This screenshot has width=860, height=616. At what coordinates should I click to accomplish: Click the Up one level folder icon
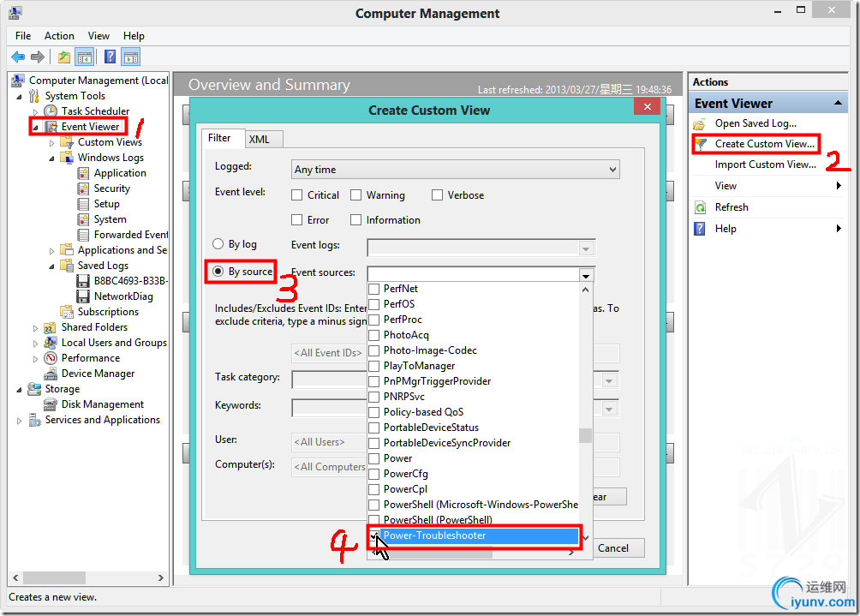64,57
